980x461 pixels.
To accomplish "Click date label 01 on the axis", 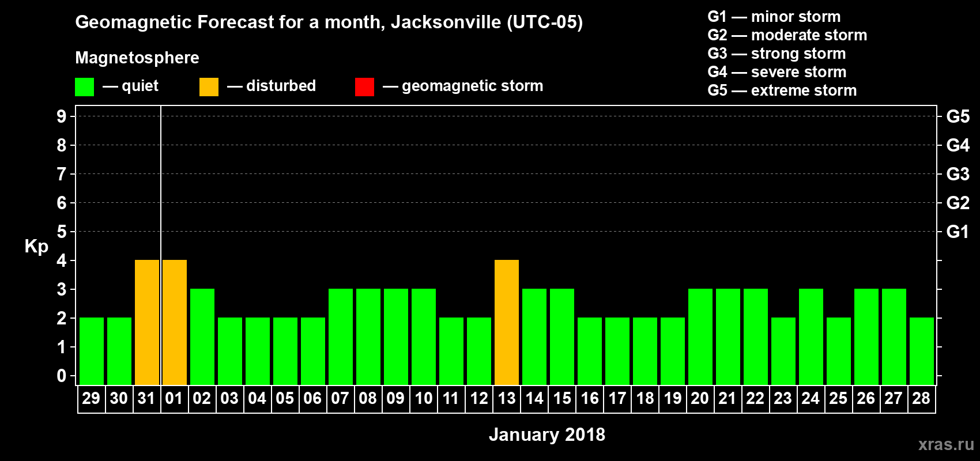I will point(174,398).
